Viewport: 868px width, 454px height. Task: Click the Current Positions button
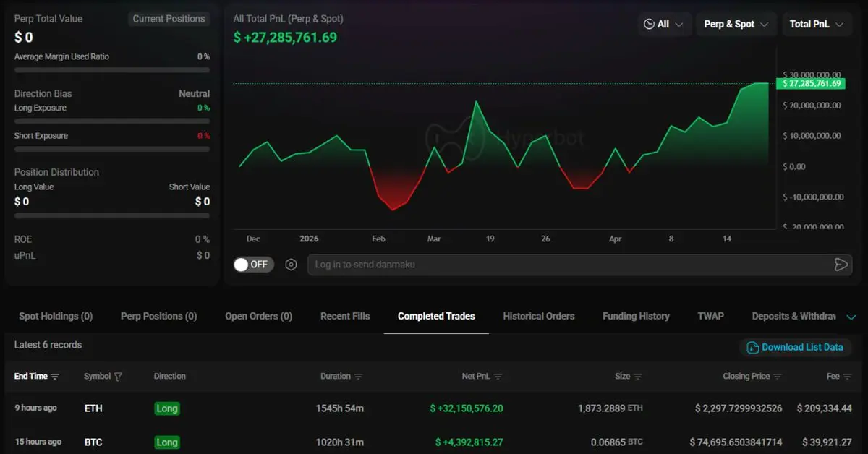tap(169, 19)
